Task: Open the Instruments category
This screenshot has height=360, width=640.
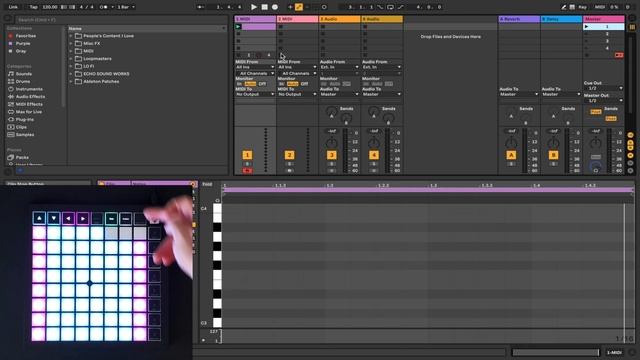Action: pos(29,89)
